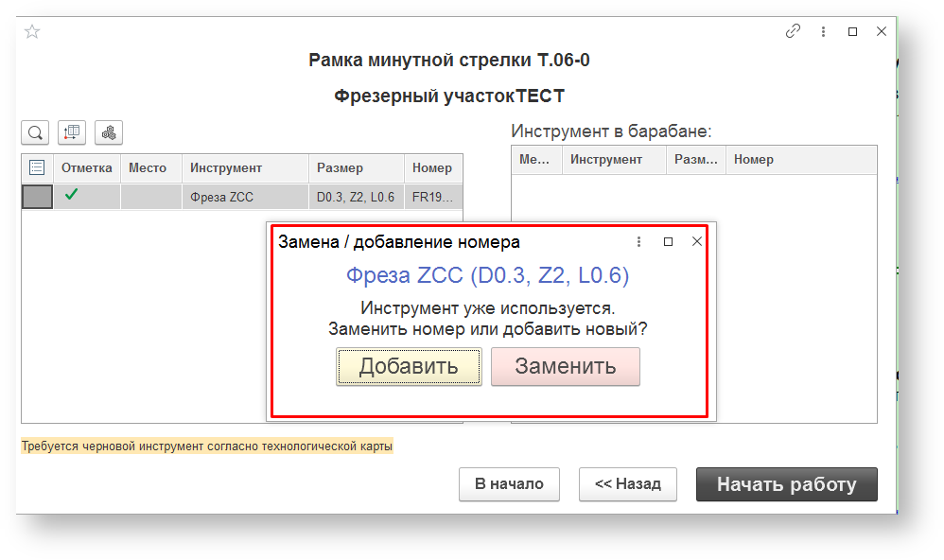The image size is (944, 560).
Task: Click the В начало button
Action: [509, 484]
